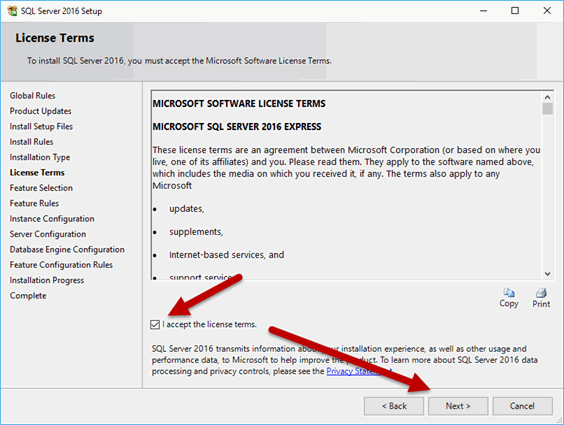Click the 'supplements,' bullet text
The width and height of the screenshot is (564, 425).
tap(196, 232)
